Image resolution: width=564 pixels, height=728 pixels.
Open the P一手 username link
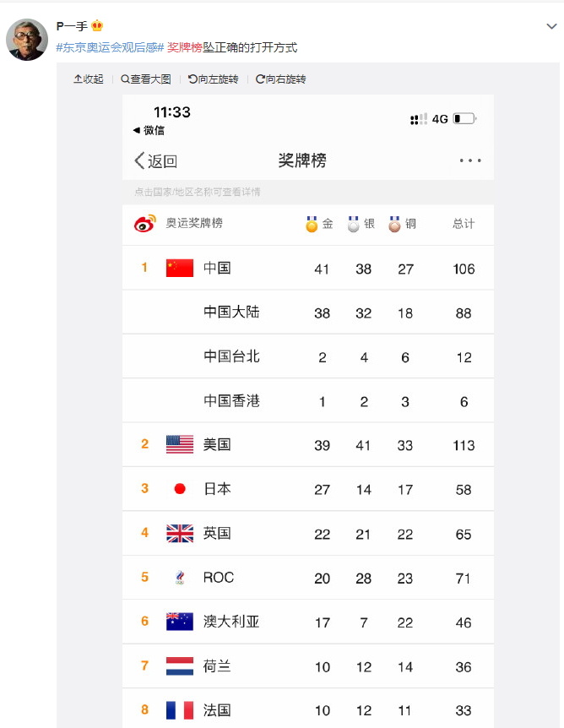72,26
